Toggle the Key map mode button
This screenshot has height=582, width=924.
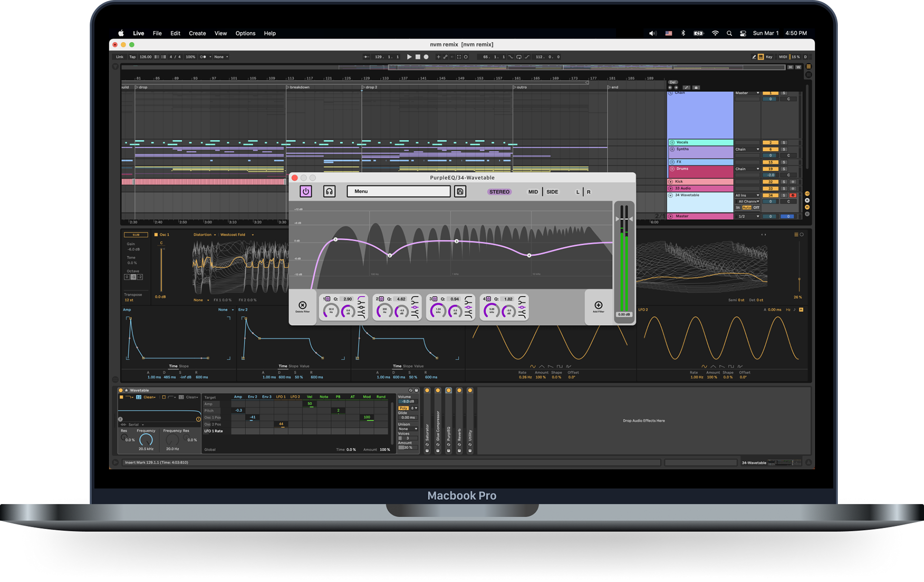pyautogui.click(x=769, y=57)
